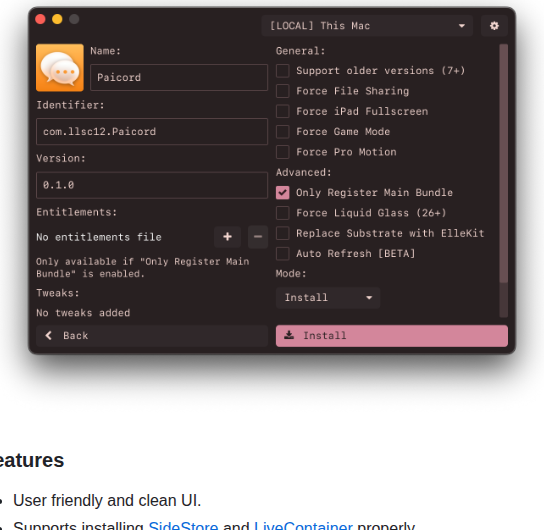This screenshot has width=544, height=530.
Task: Click the yellow minimize window button
Action: 57,19
